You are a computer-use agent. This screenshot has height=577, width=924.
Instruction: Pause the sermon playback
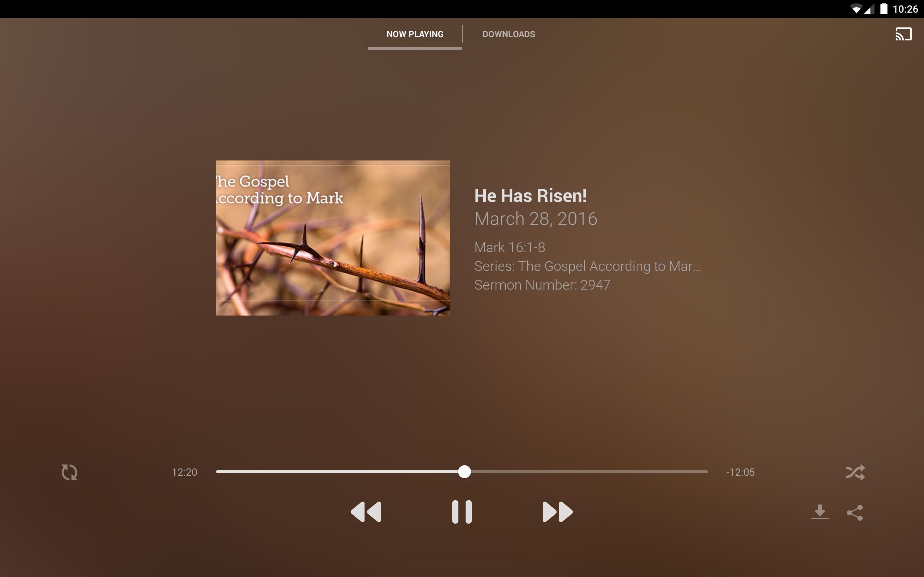(462, 512)
